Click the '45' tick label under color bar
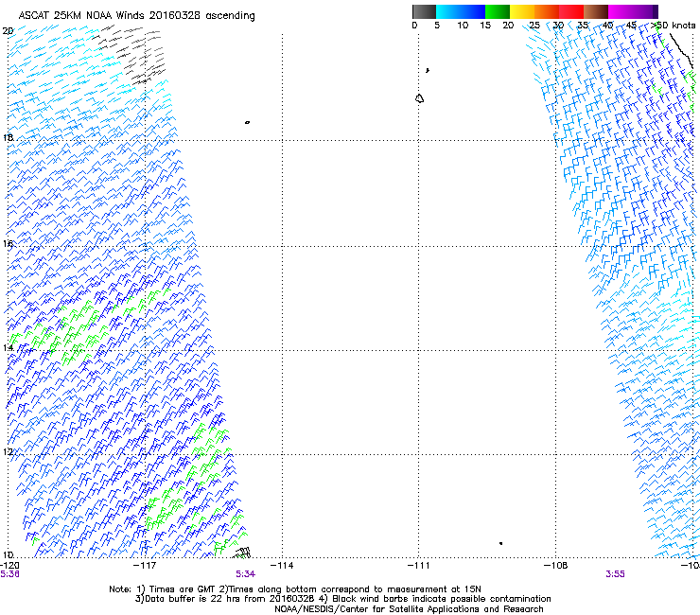The image size is (700, 615). [631, 26]
